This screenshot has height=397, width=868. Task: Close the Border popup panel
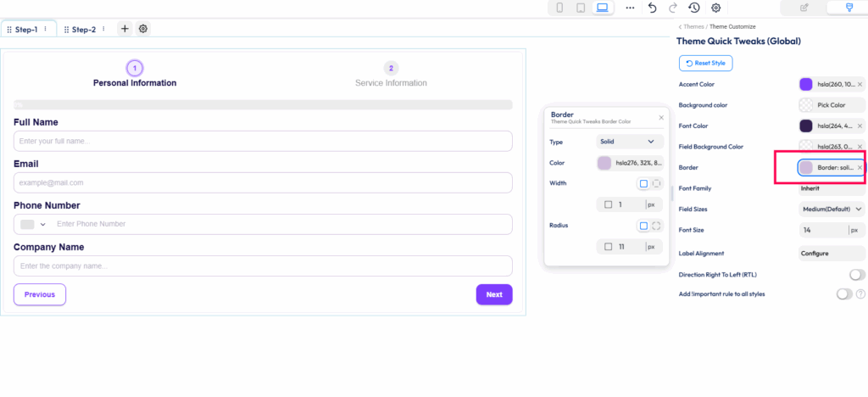pyautogui.click(x=661, y=118)
